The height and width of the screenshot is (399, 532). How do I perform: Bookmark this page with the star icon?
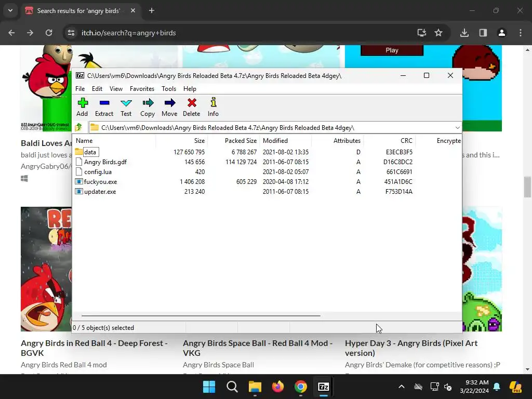pyautogui.click(x=438, y=33)
